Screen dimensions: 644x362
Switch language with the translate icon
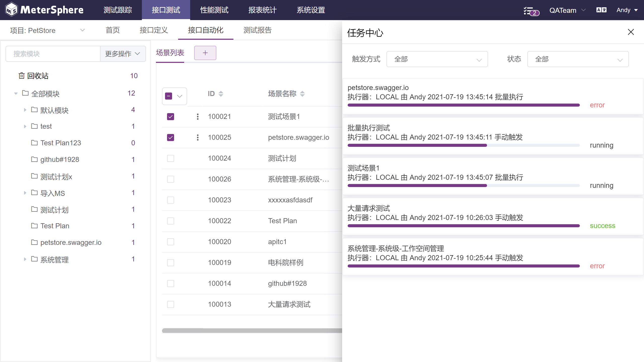[x=601, y=10]
